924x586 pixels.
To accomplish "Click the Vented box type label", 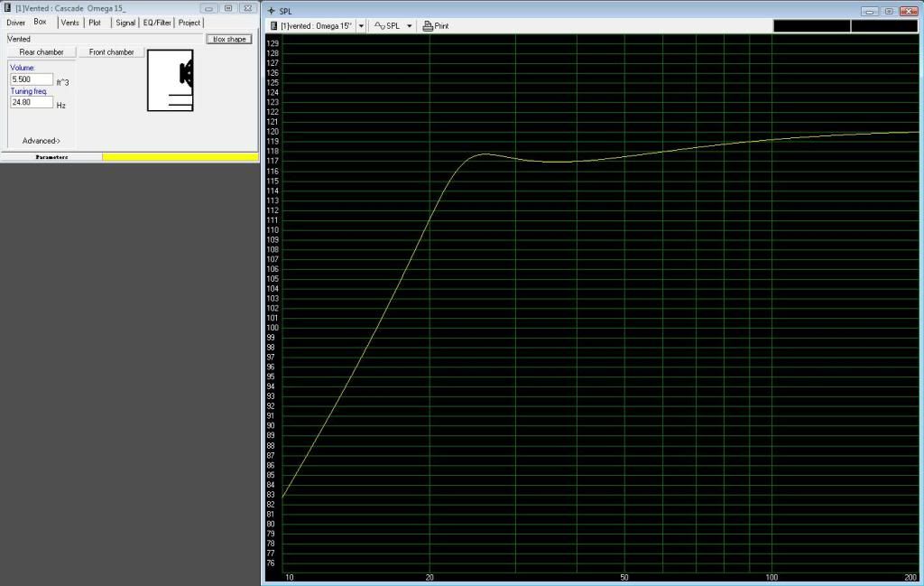I will [19, 39].
